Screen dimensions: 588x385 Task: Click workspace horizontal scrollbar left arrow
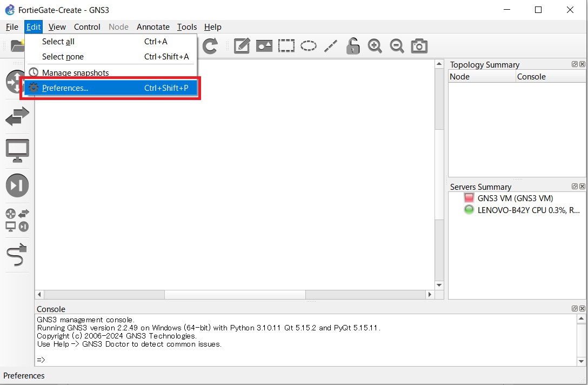pyautogui.click(x=39, y=295)
